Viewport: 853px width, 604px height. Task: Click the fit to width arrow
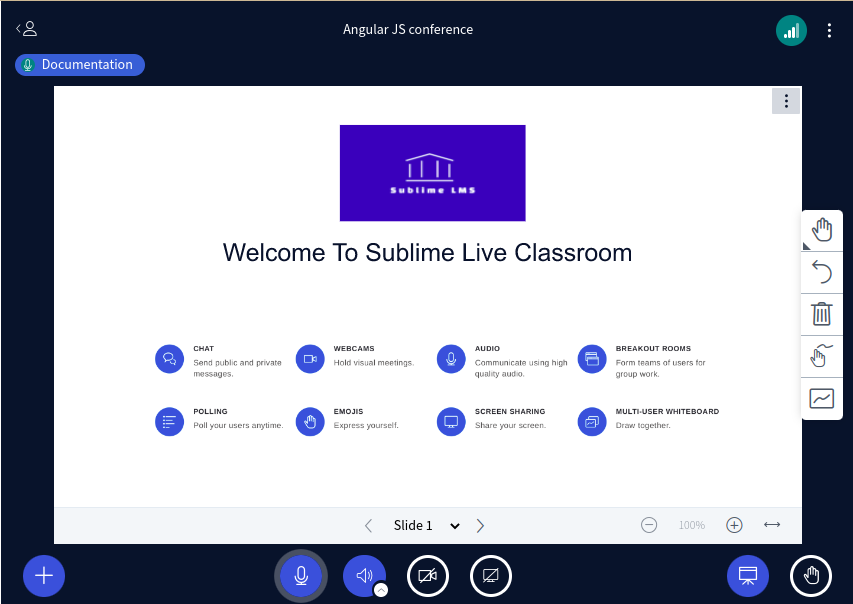(x=772, y=525)
